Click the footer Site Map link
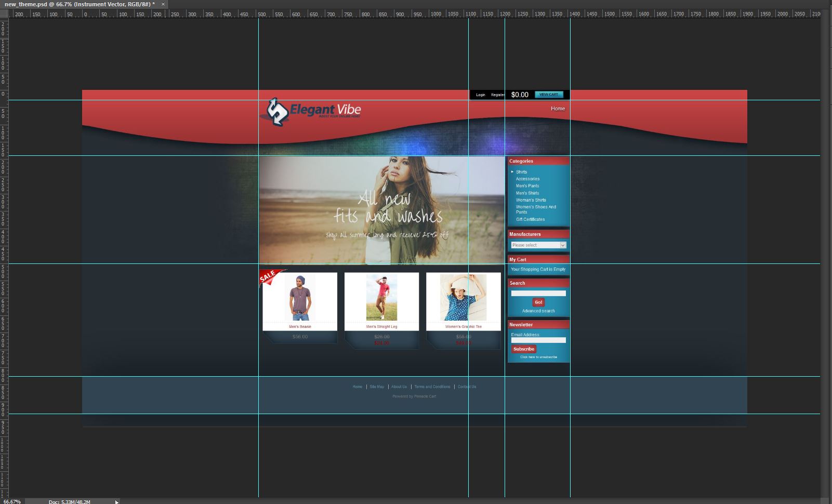This screenshot has width=832, height=504. tap(377, 387)
